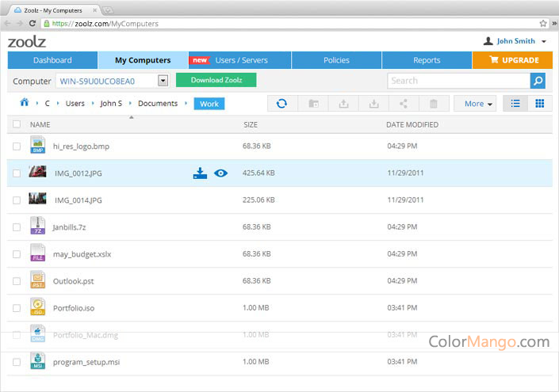This screenshot has width=559, height=392.
Task: Preview IMG_0012.JPG with the eye icon
Action: pyautogui.click(x=220, y=173)
